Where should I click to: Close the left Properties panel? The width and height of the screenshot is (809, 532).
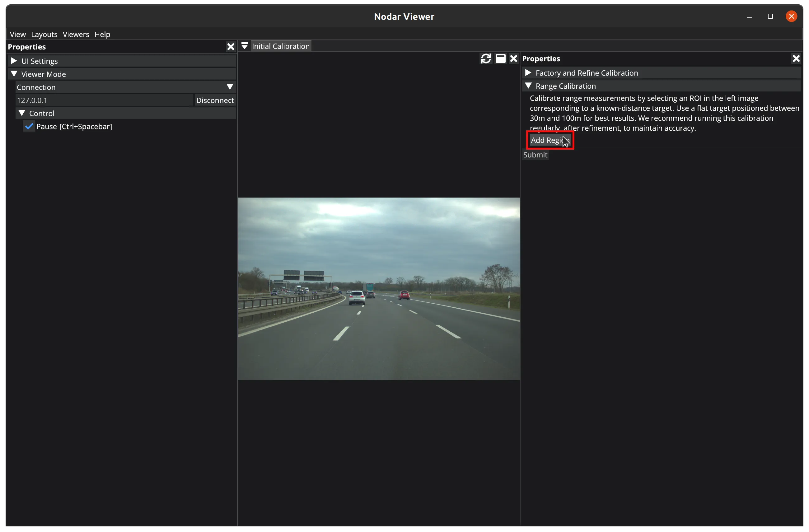tap(231, 47)
